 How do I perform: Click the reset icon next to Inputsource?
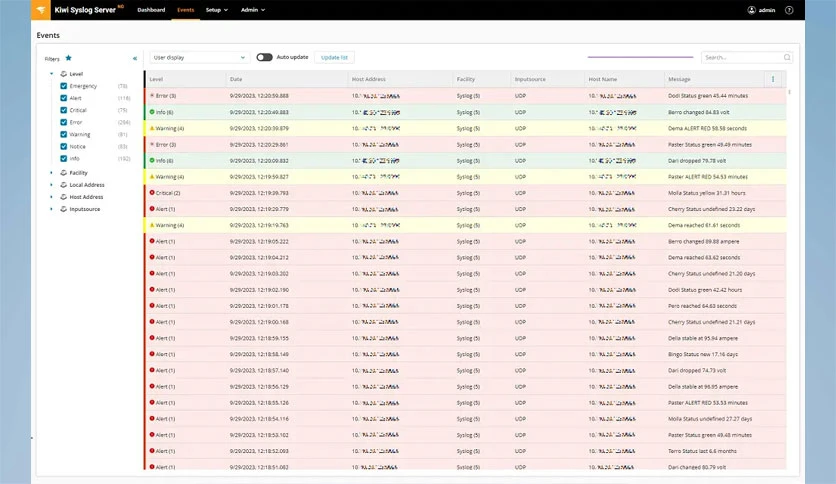click(x=63, y=209)
